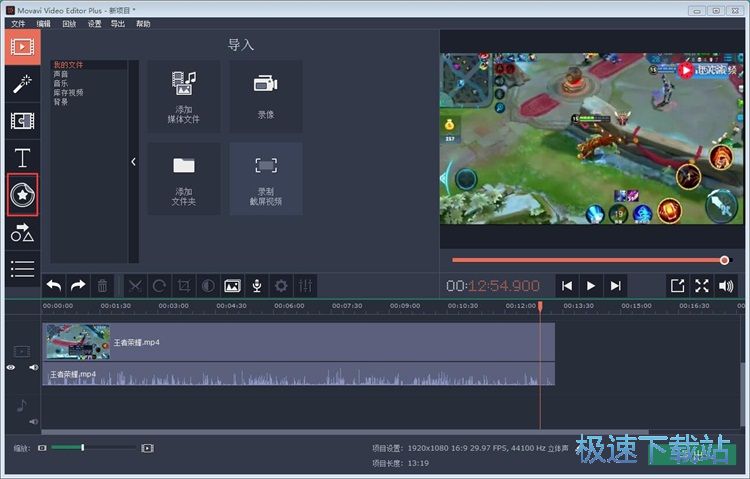Click the video preview image
This screenshot has height=479, width=750.
[x=592, y=138]
